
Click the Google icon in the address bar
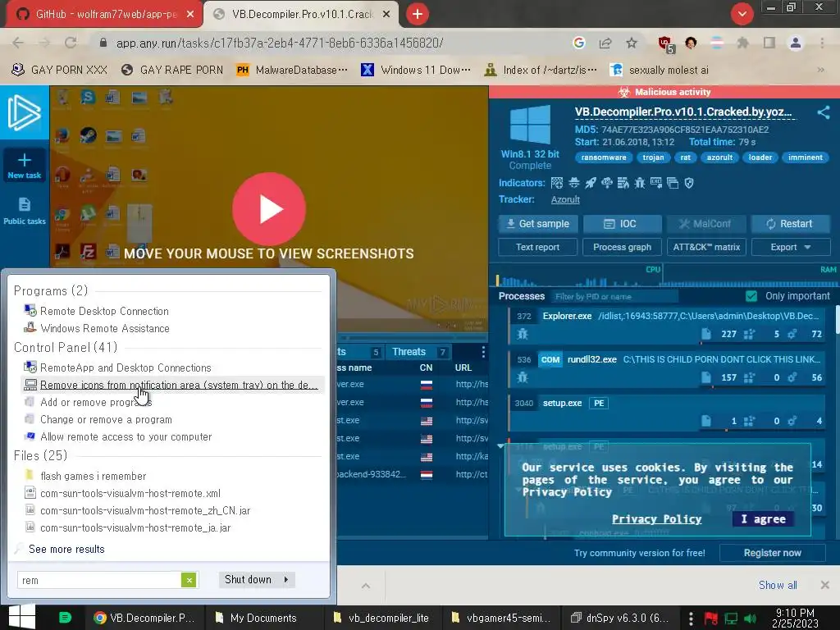point(578,43)
